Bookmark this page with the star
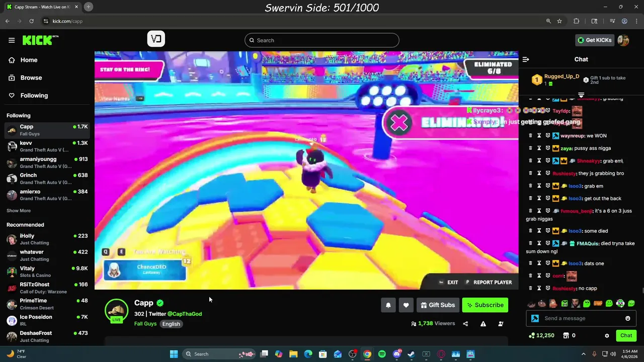 [559, 21]
